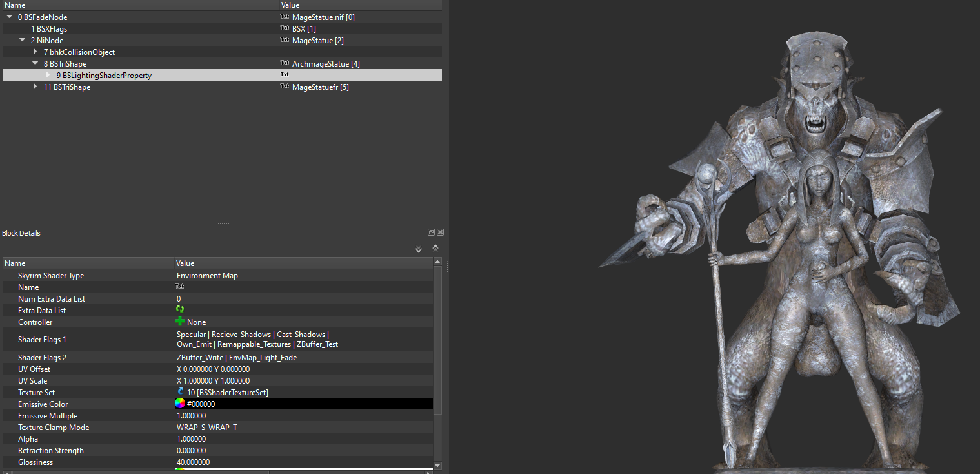Open the Environment Map shader type value
The height and width of the screenshot is (474, 980).
[x=207, y=276]
